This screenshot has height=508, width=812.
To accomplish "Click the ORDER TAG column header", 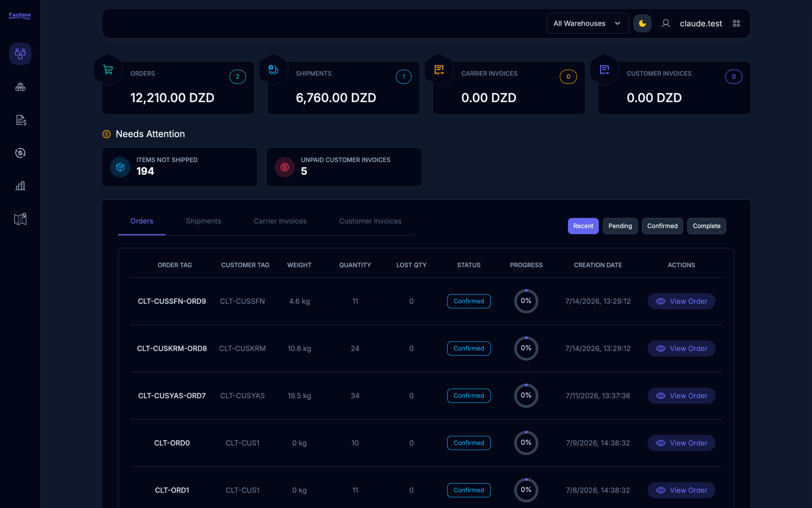I will click(175, 265).
